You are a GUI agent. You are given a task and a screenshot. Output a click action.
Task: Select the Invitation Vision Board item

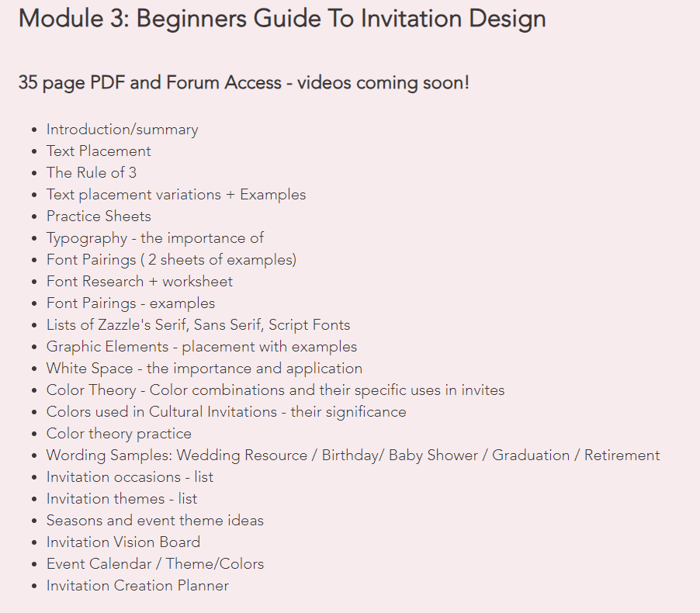123,542
